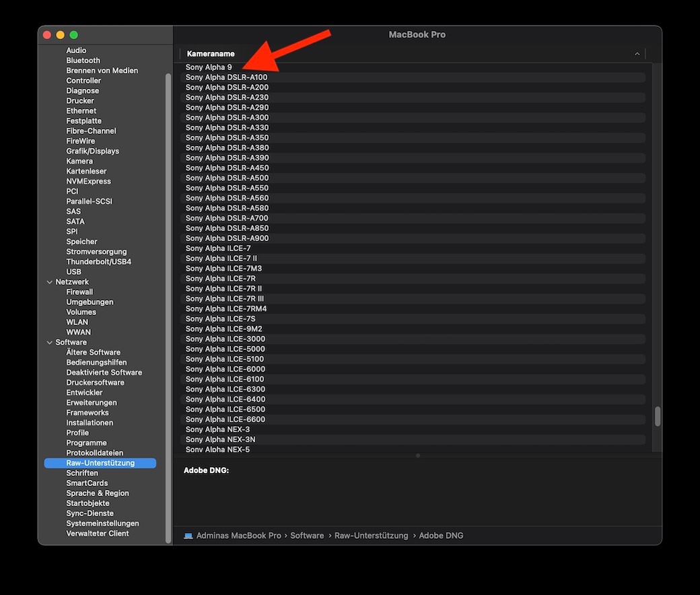
Task: Select Programme in the sidebar
Action: click(86, 443)
